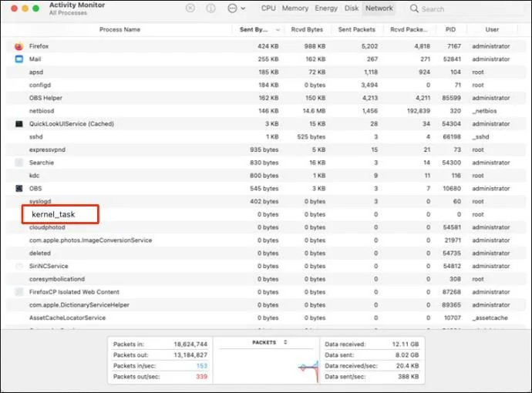
Task: Select the QuickLookUIService (Cached) row
Action: (266, 124)
